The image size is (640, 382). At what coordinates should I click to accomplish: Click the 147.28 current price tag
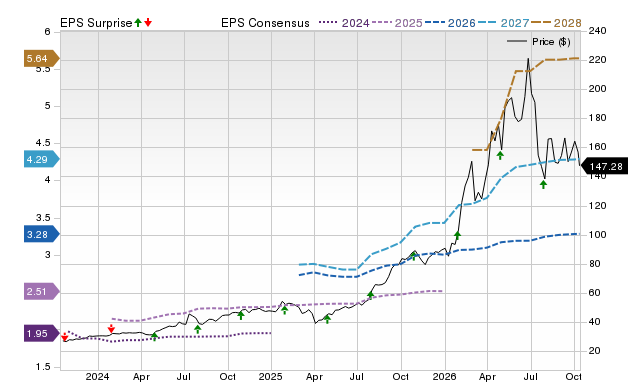[x=604, y=167]
